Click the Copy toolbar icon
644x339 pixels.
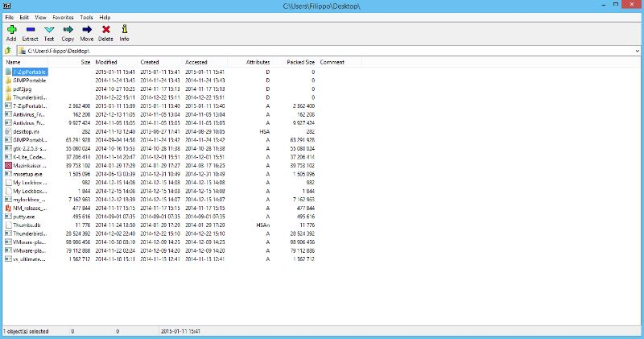(68, 32)
